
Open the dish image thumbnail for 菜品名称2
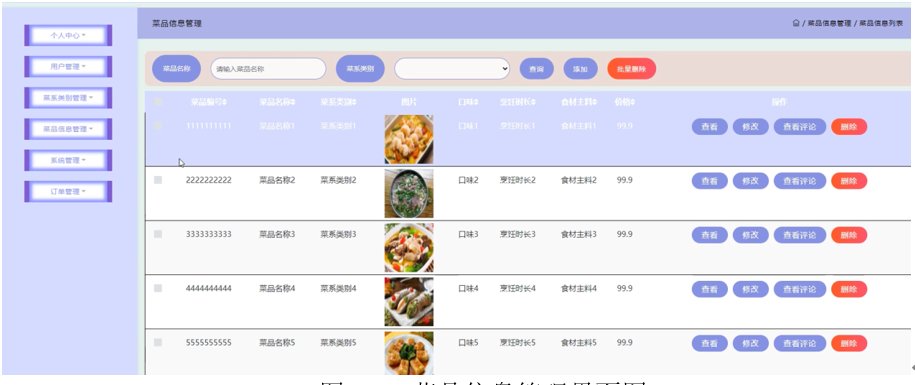click(x=408, y=194)
